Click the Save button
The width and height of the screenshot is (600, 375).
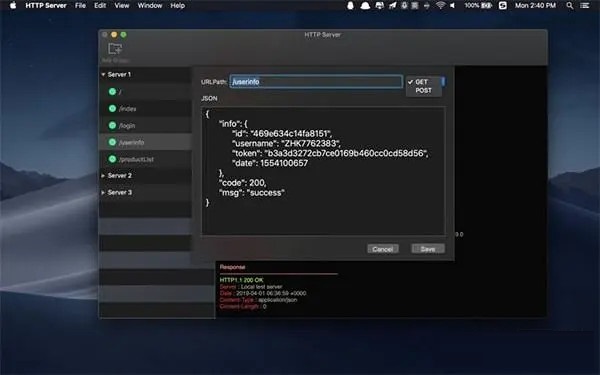428,249
